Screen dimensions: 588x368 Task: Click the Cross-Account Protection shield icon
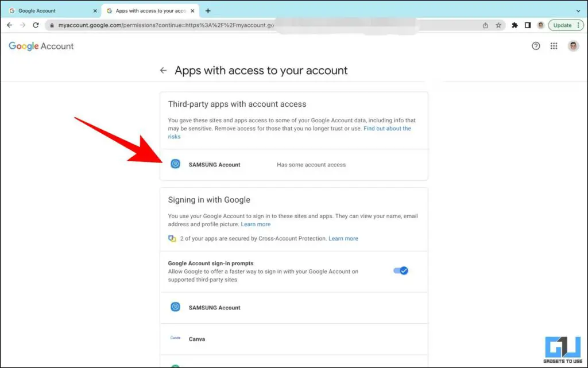(172, 238)
